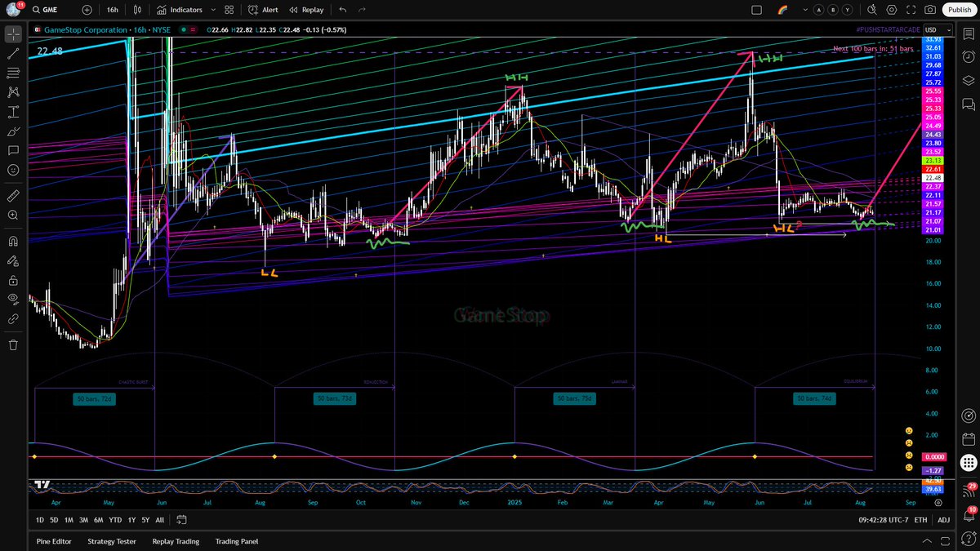The image size is (980, 551).
Task: Open go to date calendar icon
Action: pyautogui.click(x=182, y=520)
